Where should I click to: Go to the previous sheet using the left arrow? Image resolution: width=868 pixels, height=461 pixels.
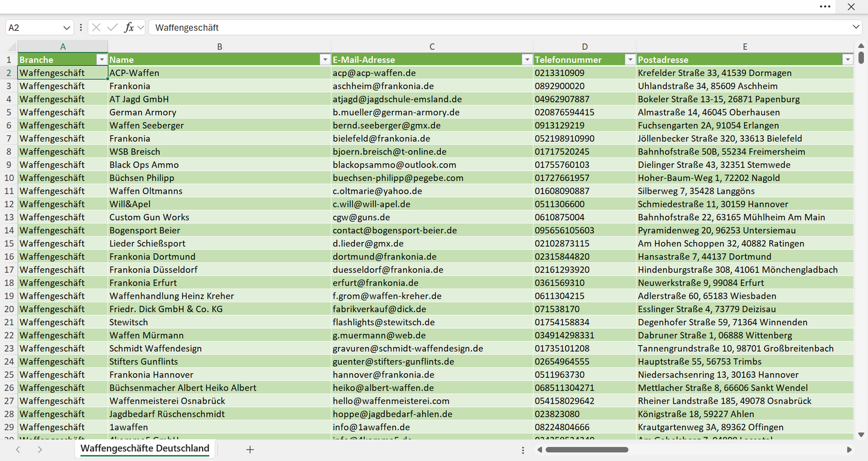pos(18,449)
